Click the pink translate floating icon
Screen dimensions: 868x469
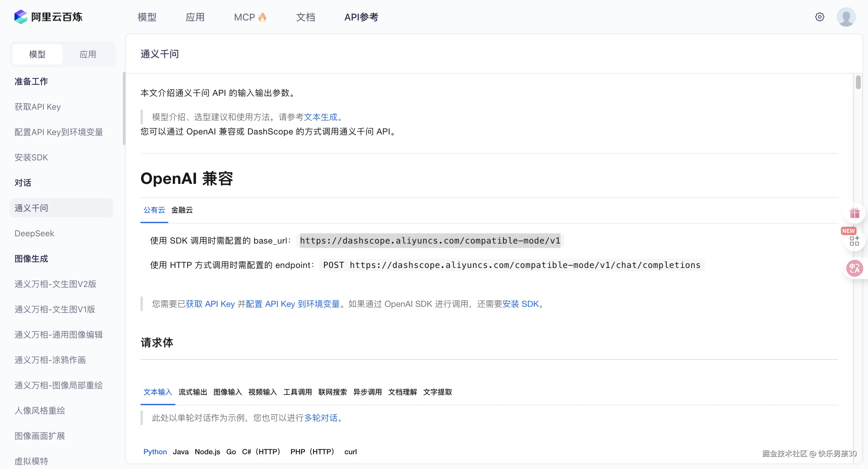click(x=854, y=269)
